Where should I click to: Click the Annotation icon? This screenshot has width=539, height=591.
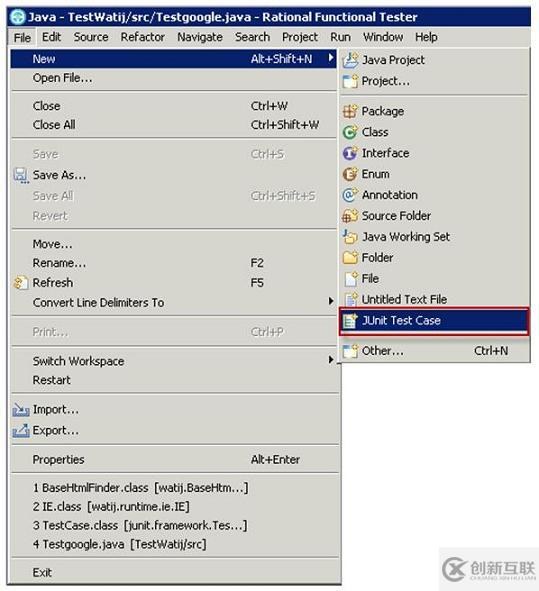tap(350, 195)
